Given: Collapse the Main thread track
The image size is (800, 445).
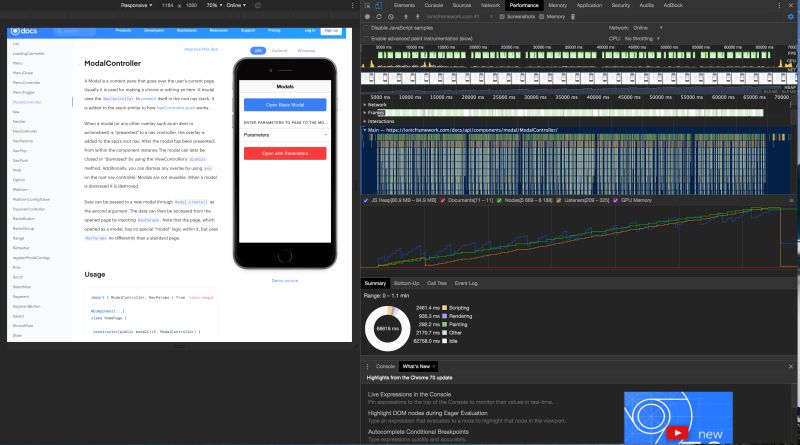Looking at the screenshot, I should pos(364,130).
